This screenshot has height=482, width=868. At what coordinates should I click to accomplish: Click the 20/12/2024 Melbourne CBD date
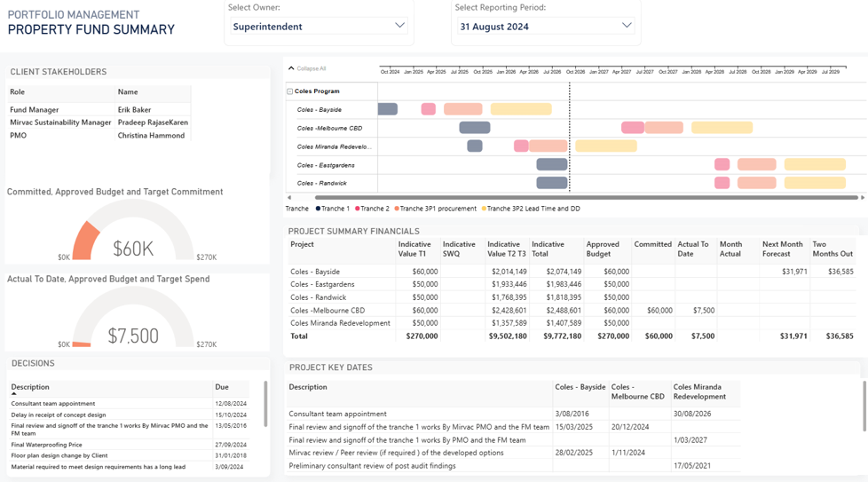pos(628,427)
